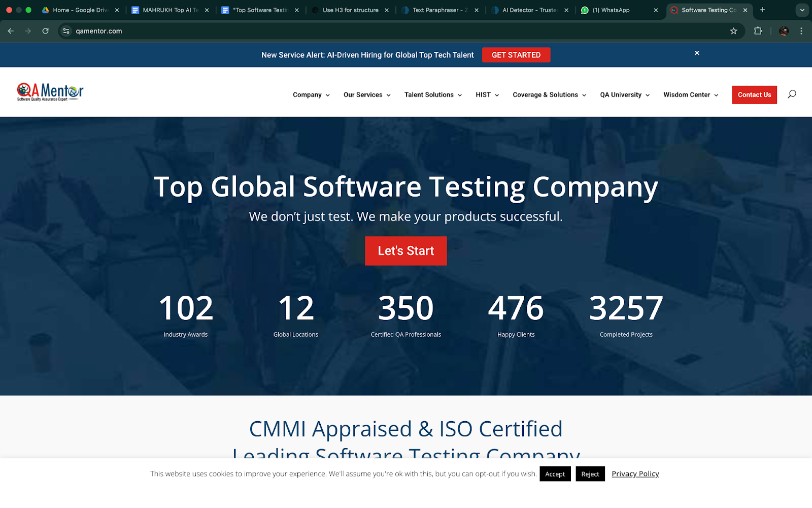Viewport: 812px width, 508px height.
Task: Open the QA University menu
Action: coord(624,95)
